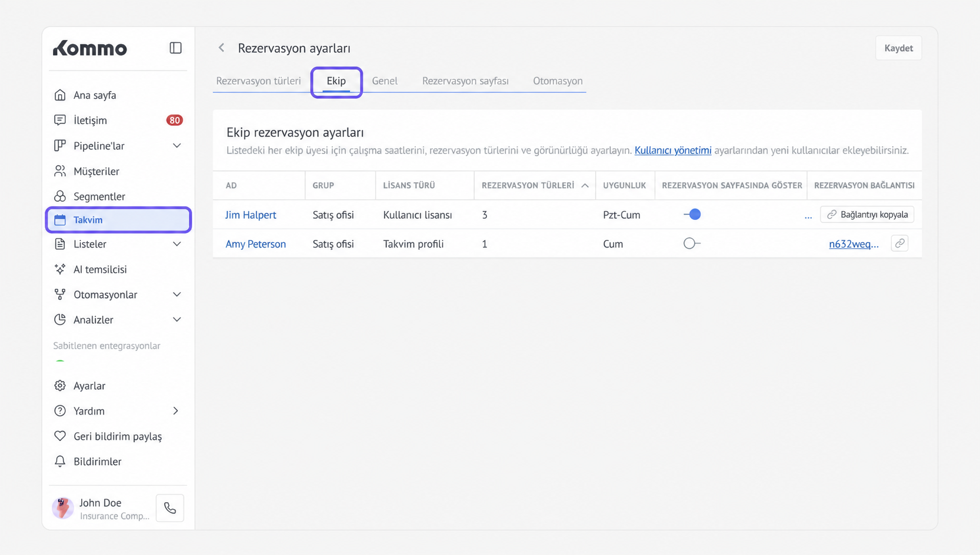Screen dimensions: 980x555
Task: Go back using the left arrow
Action: (x=221, y=48)
